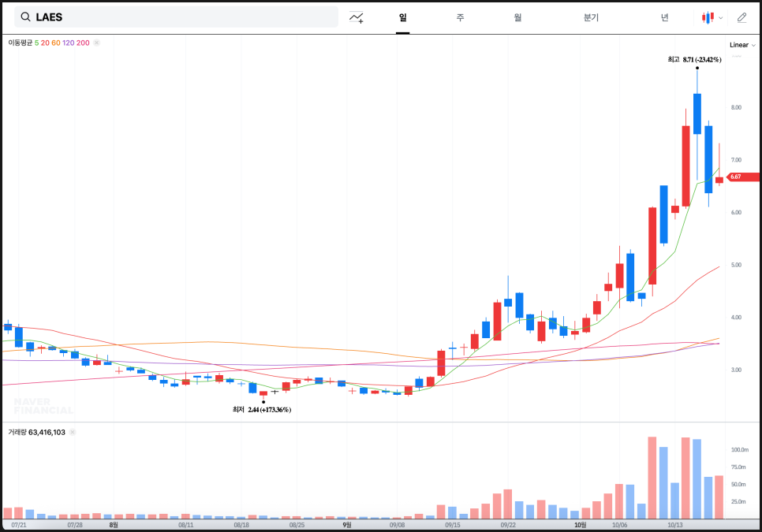Expand the chart type dropdown arrow
The height and width of the screenshot is (532, 762).
click(x=721, y=18)
